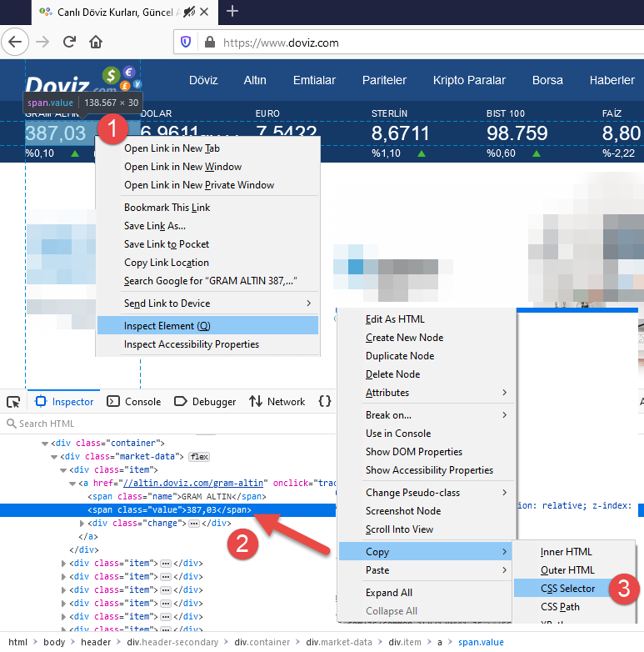Choose Edit As HTML

(427, 319)
